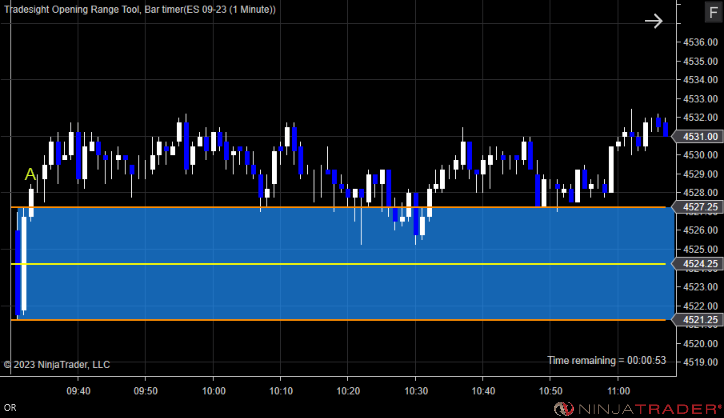
Task: Click the right arrow scroll icon
Action: pos(653,21)
